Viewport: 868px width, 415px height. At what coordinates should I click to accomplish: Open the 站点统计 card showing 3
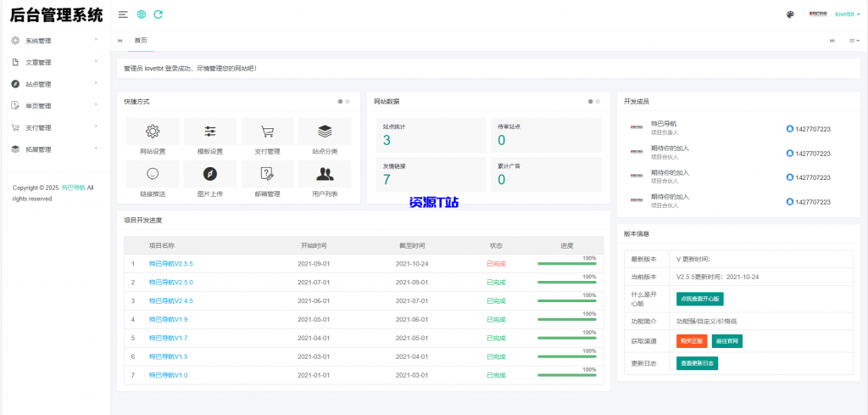[x=431, y=135]
